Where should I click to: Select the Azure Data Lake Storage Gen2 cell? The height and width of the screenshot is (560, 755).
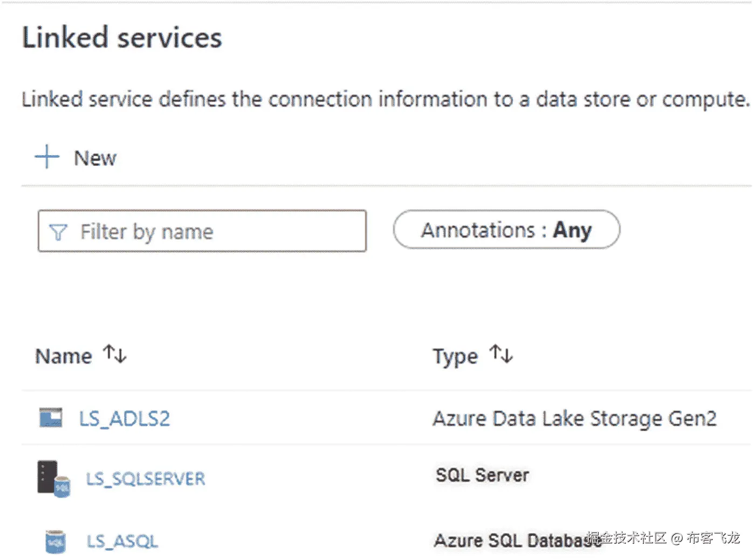click(574, 419)
